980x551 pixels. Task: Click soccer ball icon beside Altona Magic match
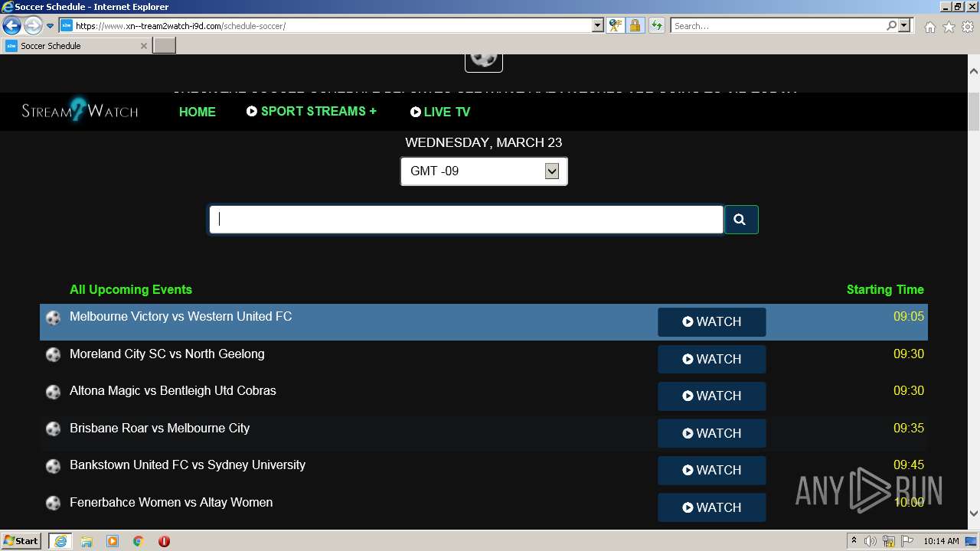coord(53,392)
